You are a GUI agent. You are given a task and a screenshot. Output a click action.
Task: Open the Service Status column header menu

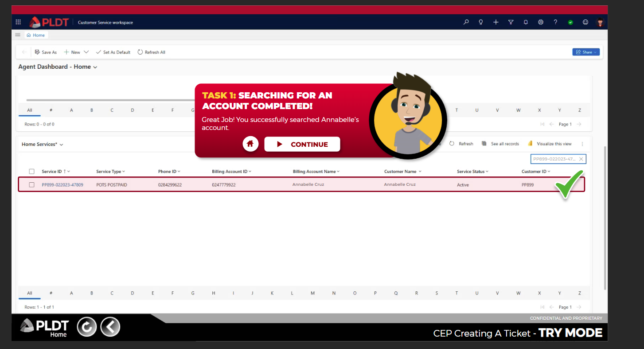pyautogui.click(x=472, y=171)
